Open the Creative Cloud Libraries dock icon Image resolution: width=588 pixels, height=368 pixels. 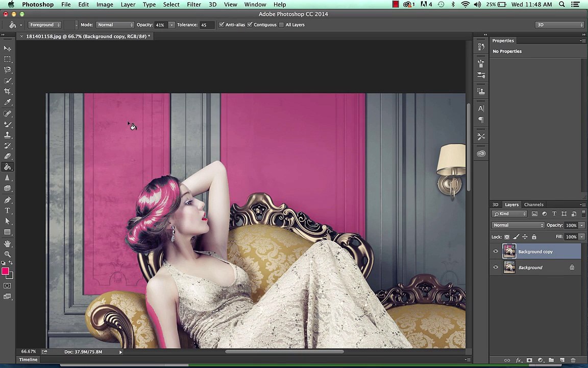(481, 153)
